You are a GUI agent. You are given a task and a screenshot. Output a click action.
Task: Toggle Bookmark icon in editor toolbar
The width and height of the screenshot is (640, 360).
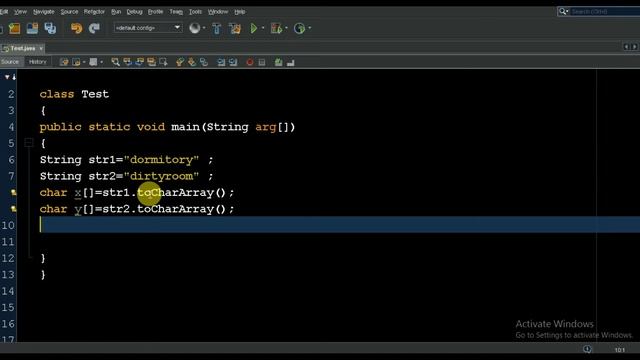[x=204, y=62]
